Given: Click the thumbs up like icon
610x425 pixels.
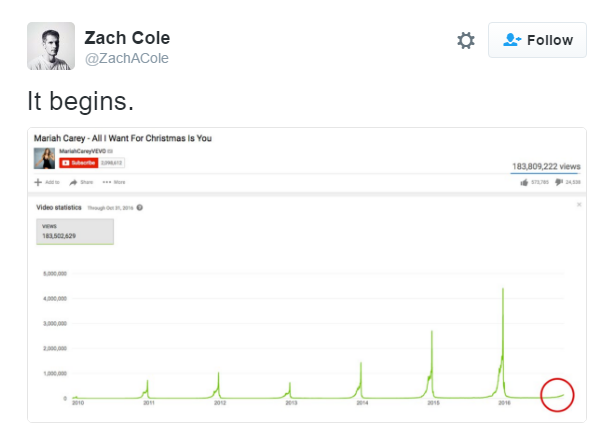Looking at the screenshot, I should tap(524, 182).
